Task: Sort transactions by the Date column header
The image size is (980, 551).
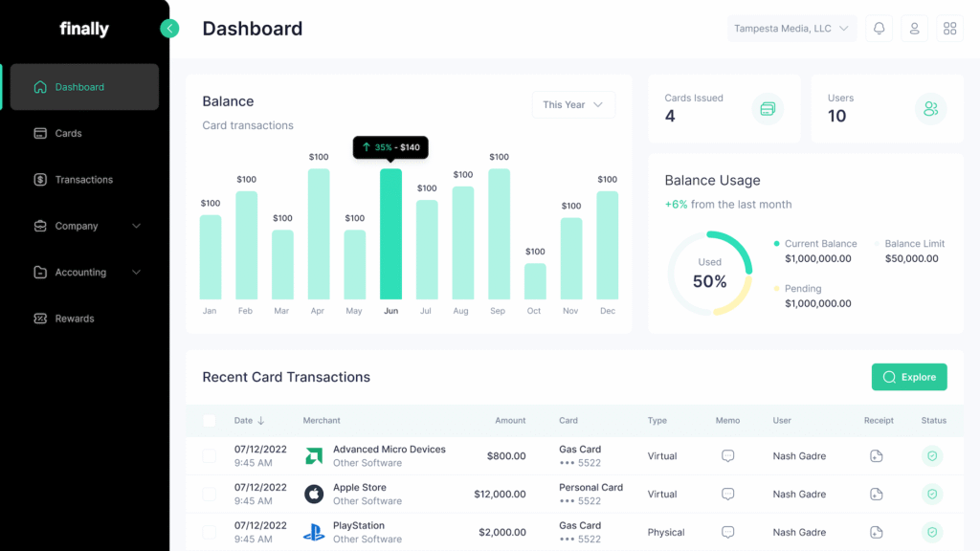Action: coord(249,421)
